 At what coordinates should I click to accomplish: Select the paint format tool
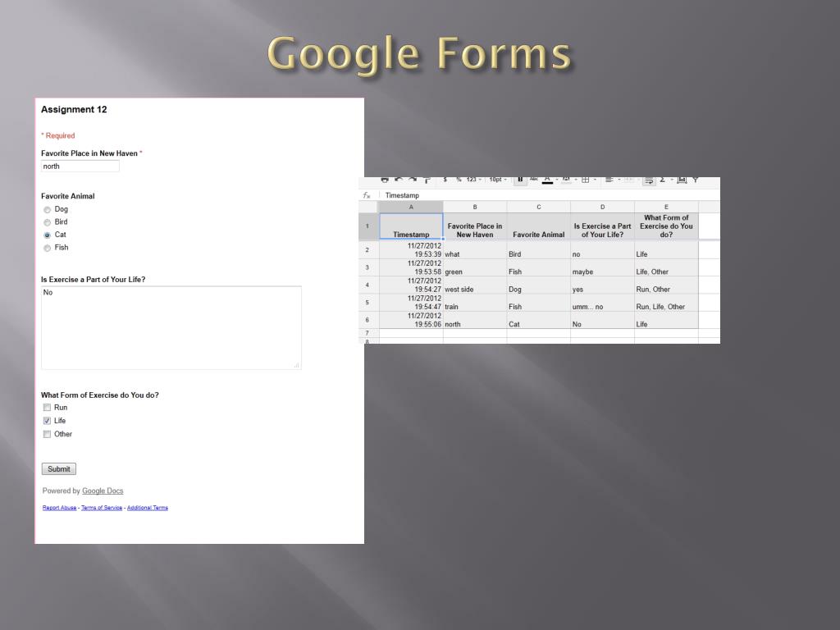coord(427,180)
